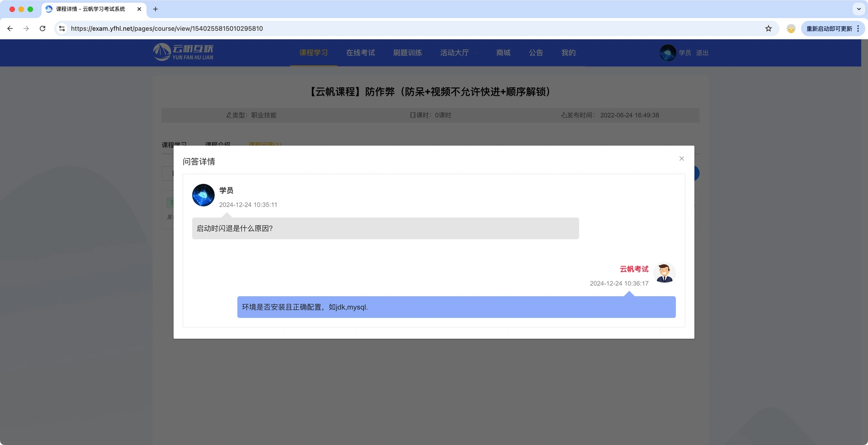The image size is (868, 445).
Task: Reload the page
Action: tap(42, 28)
